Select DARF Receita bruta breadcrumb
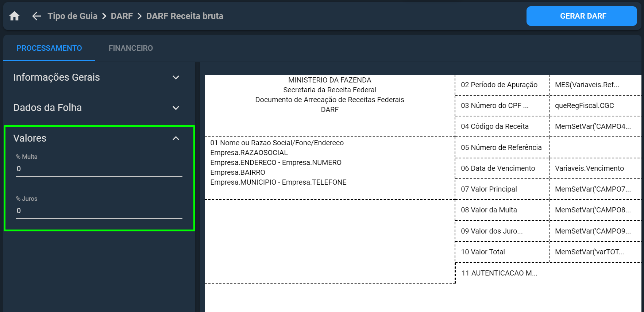This screenshot has height=312, width=644. coord(185,16)
